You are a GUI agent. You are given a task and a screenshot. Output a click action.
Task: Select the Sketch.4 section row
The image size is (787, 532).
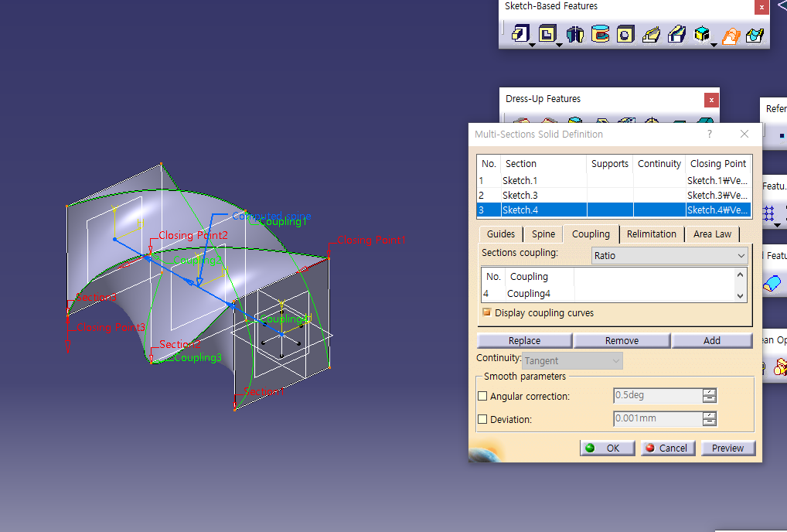[x=614, y=210]
